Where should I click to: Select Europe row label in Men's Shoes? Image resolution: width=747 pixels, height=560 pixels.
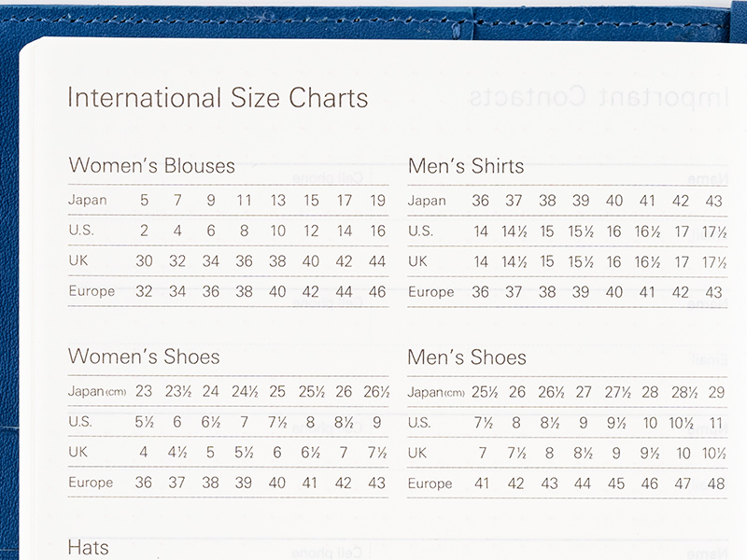pyautogui.click(x=430, y=483)
